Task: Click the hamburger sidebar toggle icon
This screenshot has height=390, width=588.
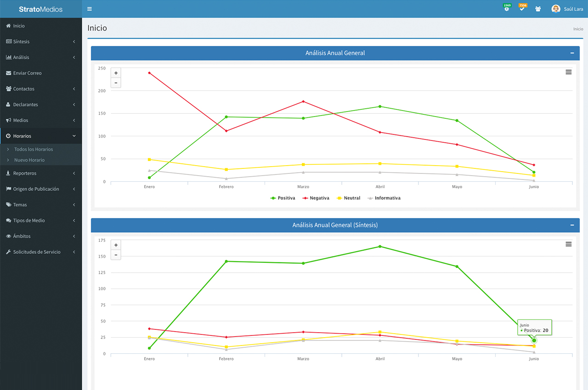Action: point(90,9)
